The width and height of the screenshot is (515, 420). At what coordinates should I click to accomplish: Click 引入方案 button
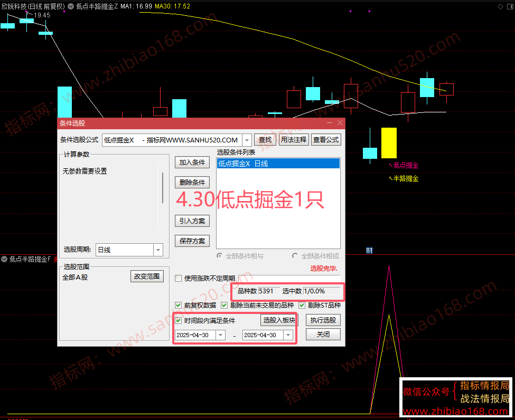tap(192, 221)
